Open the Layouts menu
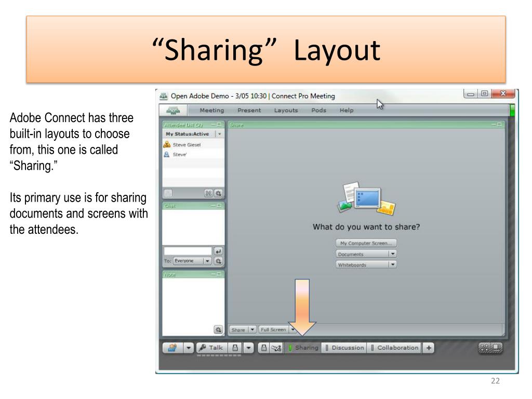 [x=286, y=110]
